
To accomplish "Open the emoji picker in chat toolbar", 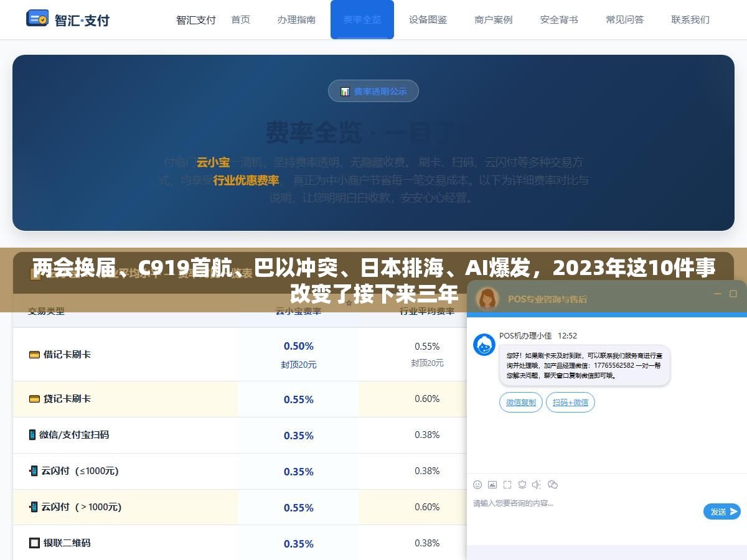I will 477,484.
